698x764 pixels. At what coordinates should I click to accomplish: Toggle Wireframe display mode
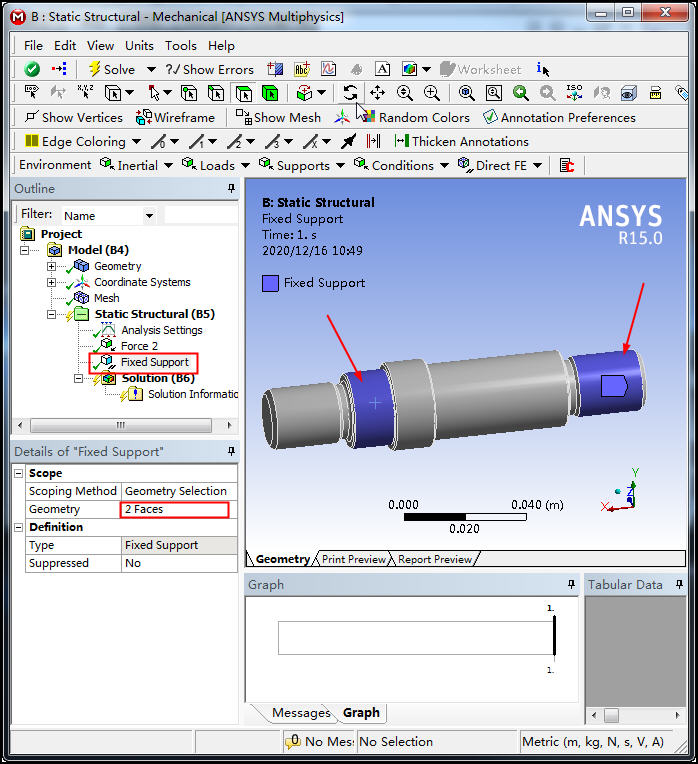pyautogui.click(x=176, y=117)
